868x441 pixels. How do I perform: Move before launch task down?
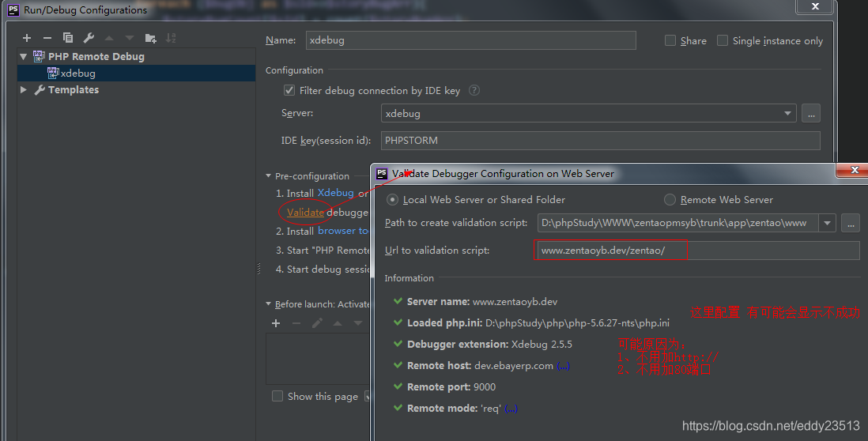(x=358, y=323)
